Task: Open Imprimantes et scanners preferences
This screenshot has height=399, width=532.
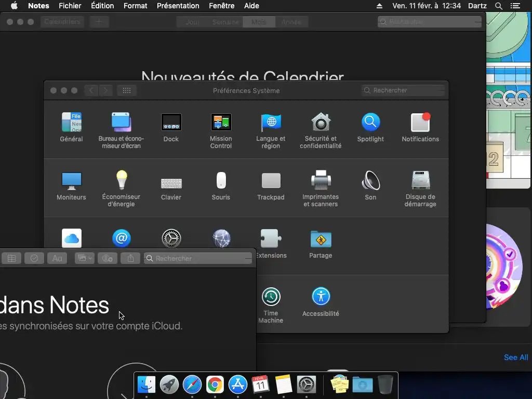Action: tap(321, 189)
